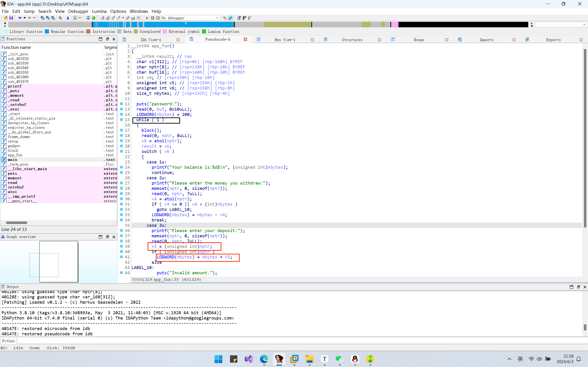
Task: Switch to the IDA View-A tab
Action: 151,39
